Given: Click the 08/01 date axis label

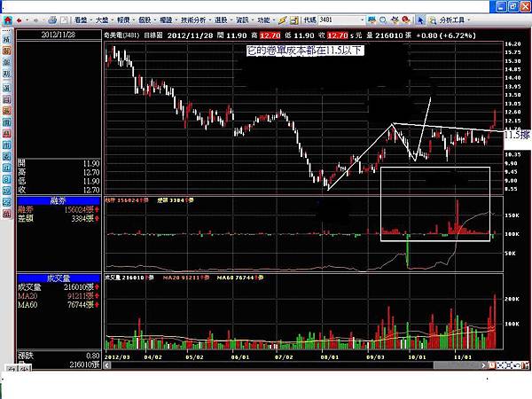Looking at the screenshot, I should coord(330,357).
